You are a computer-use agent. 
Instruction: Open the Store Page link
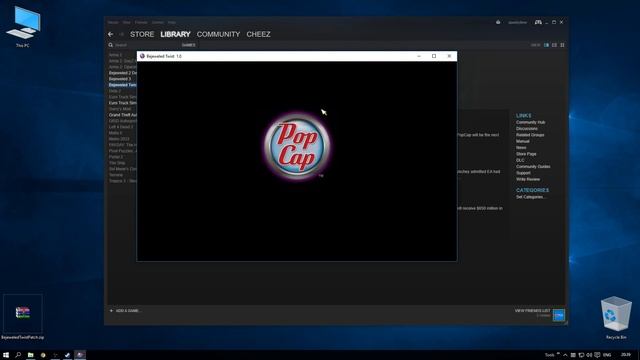526,154
